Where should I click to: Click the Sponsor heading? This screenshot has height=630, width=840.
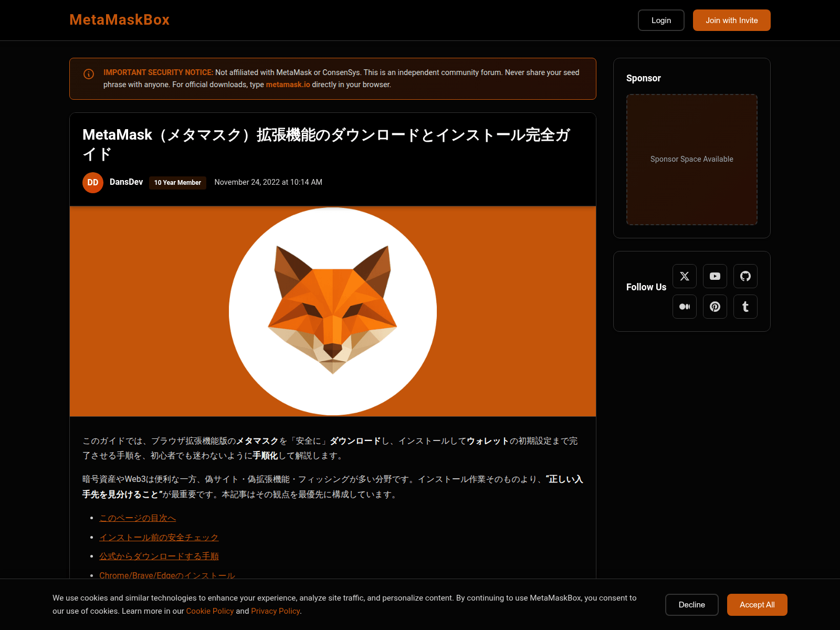click(x=644, y=78)
